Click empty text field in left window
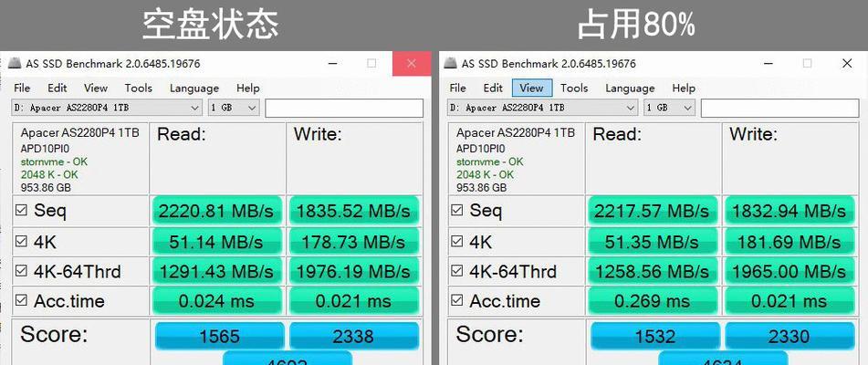Image resolution: width=868 pixels, height=365 pixels. [x=344, y=108]
